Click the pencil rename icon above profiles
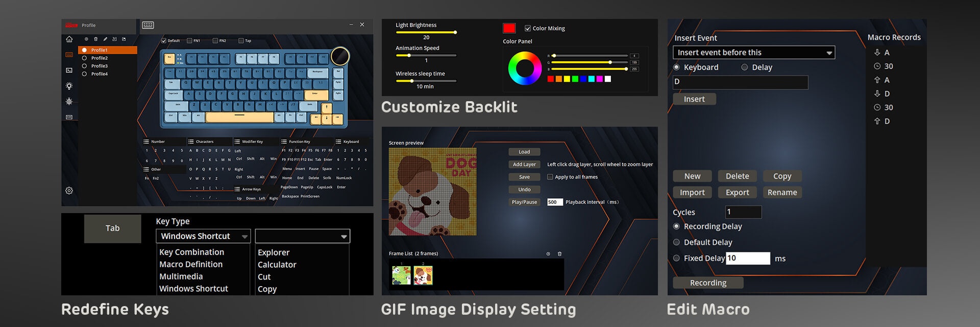This screenshot has height=327, width=980. [x=105, y=39]
